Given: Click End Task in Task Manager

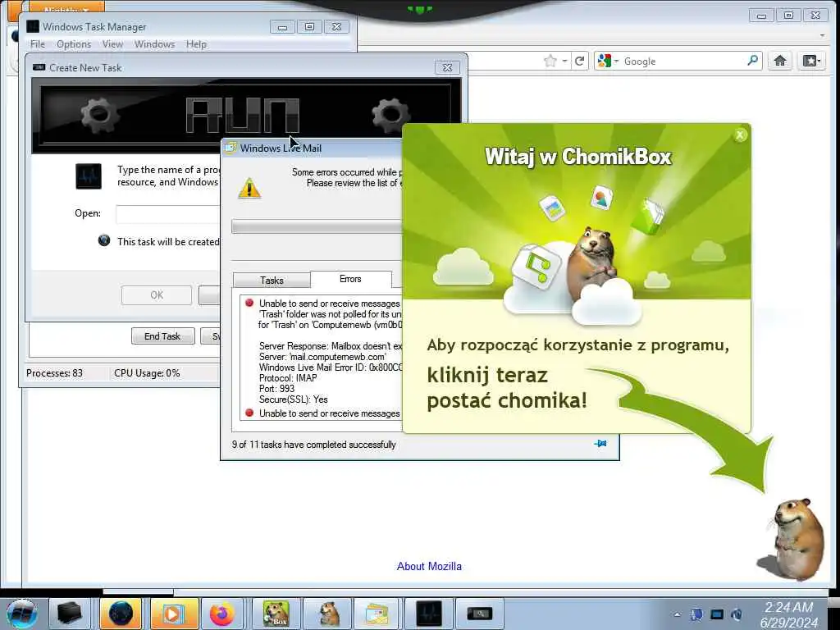Looking at the screenshot, I should pos(162,336).
